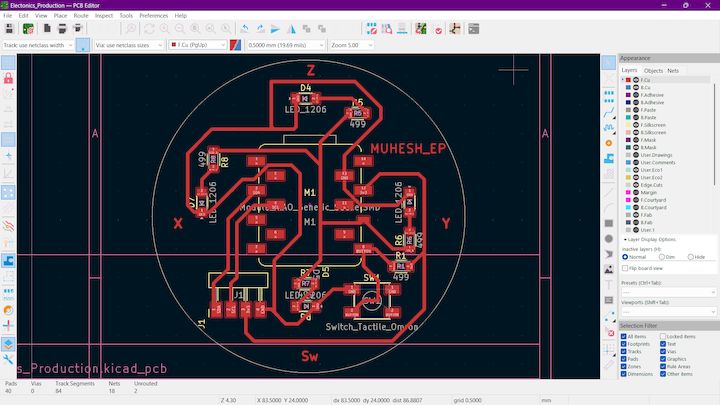The width and height of the screenshot is (720, 405).
Task: Click the layer pair swatch icon
Action: [236, 45]
